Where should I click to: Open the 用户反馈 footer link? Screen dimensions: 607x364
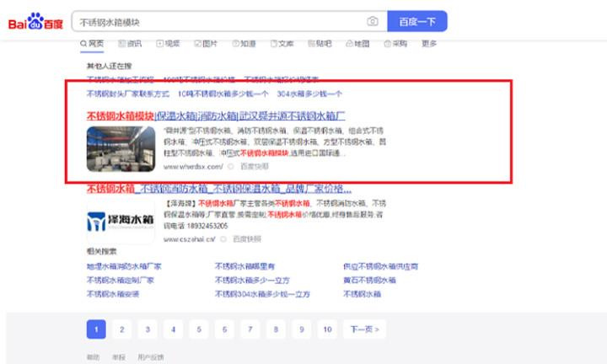click(x=151, y=357)
